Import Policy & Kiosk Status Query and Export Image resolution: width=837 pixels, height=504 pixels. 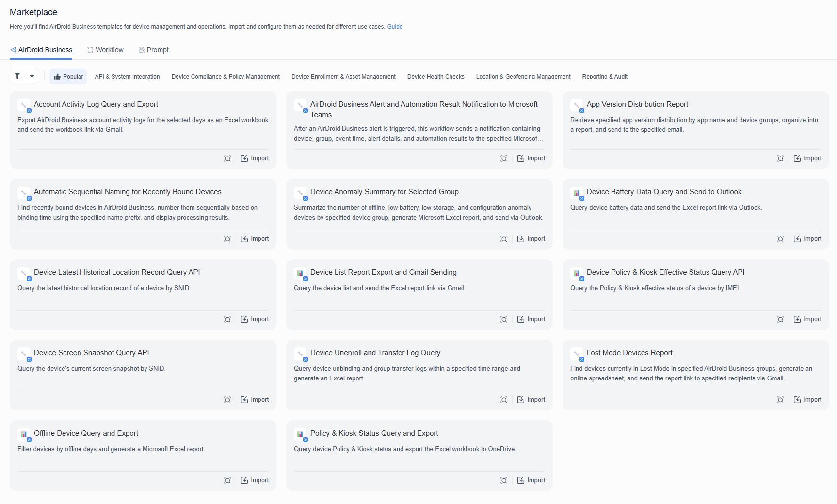[531, 480]
